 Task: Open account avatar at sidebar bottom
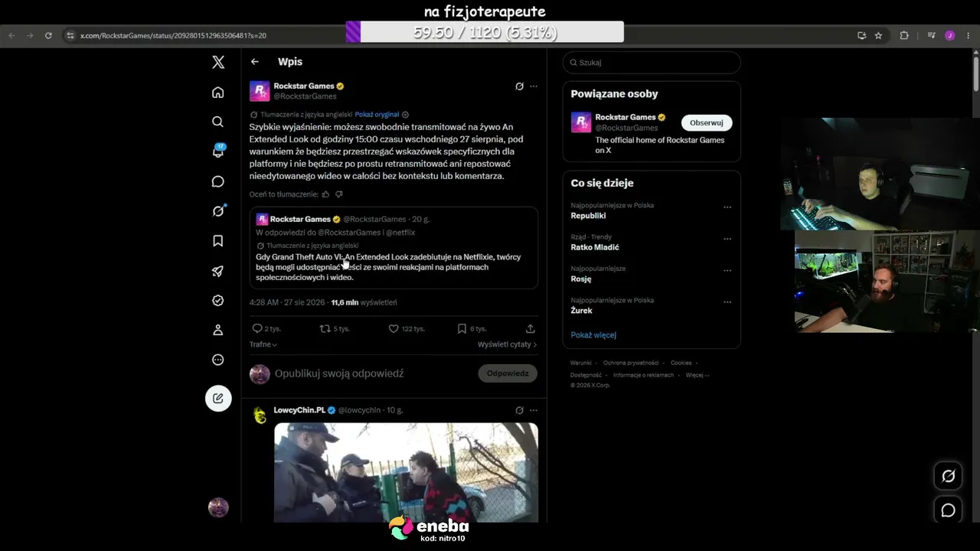(218, 507)
